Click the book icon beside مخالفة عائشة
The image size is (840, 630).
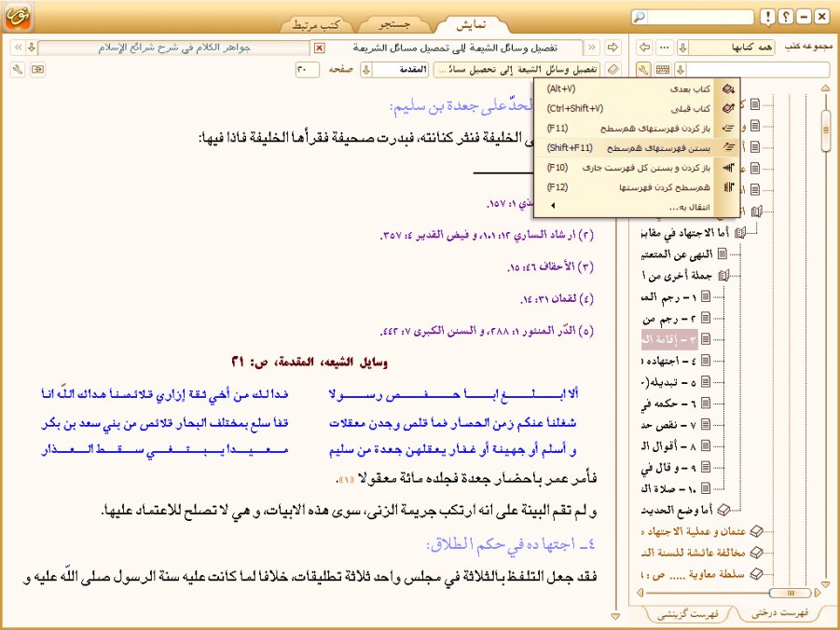[x=756, y=553]
